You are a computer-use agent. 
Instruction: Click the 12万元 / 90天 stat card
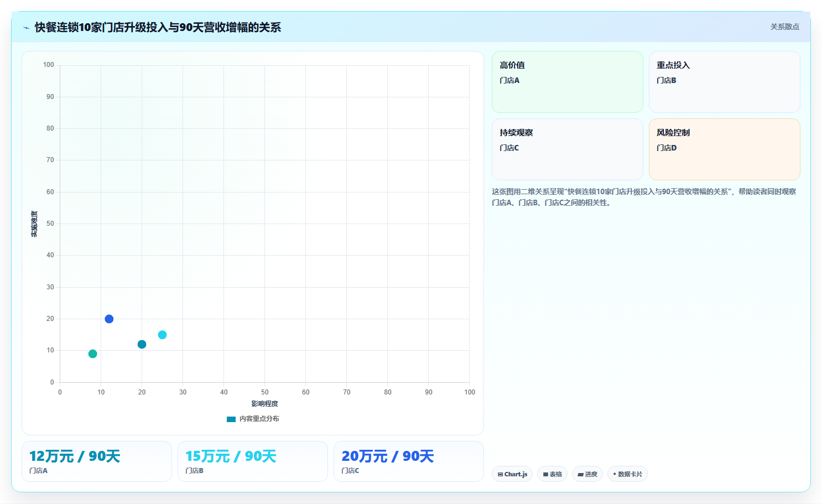pyautogui.click(x=97, y=461)
